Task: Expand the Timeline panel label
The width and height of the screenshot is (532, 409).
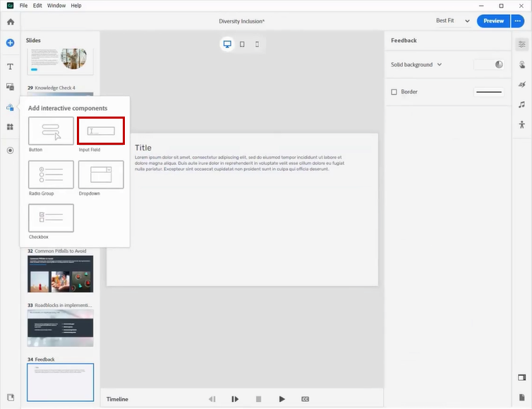Action: [x=117, y=399]
